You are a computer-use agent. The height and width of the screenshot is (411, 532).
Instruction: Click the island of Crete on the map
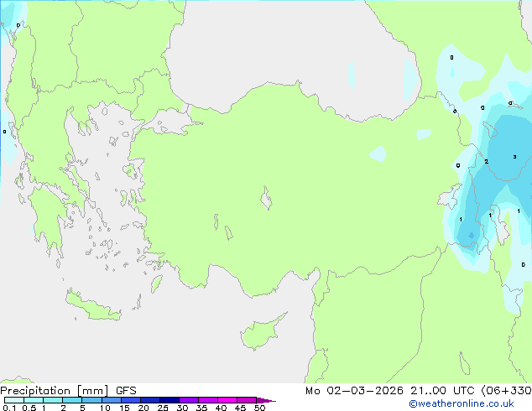[x=93, y=307]
